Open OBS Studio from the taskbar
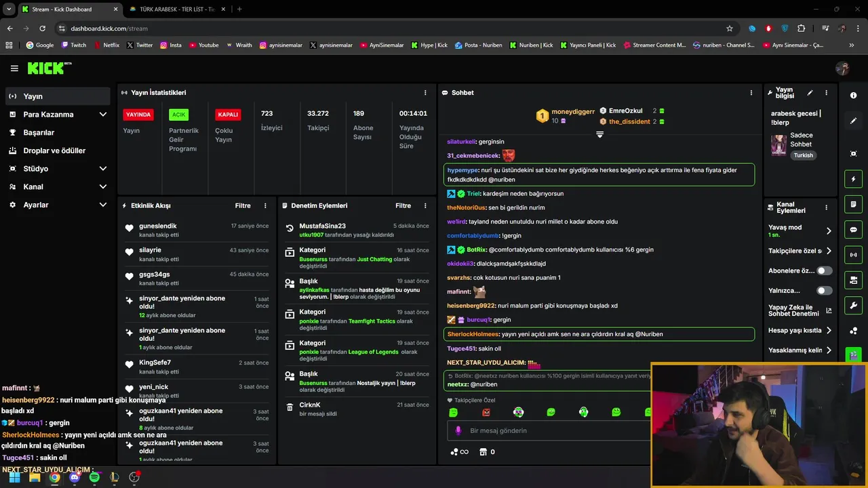 (x=134, y=477)
